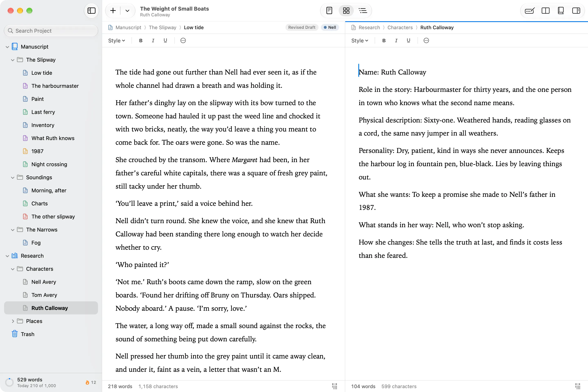Apply bold in the right editor

[x=384, y=40]
